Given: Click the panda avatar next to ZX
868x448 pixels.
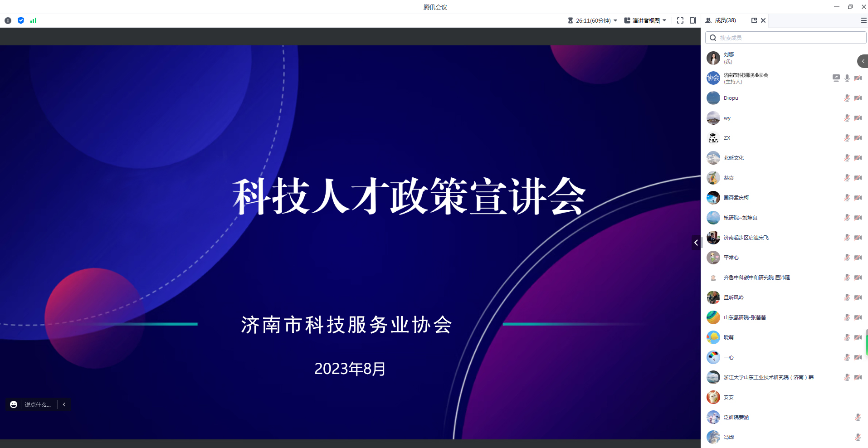Looking at the screenshot, I should click(713, 138).
